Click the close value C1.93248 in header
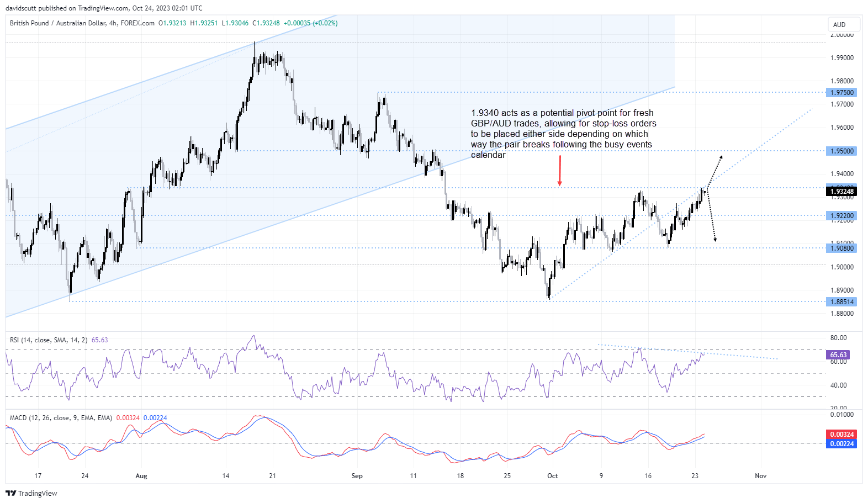Viewport: 868px width, 503px height. point(266,23)
